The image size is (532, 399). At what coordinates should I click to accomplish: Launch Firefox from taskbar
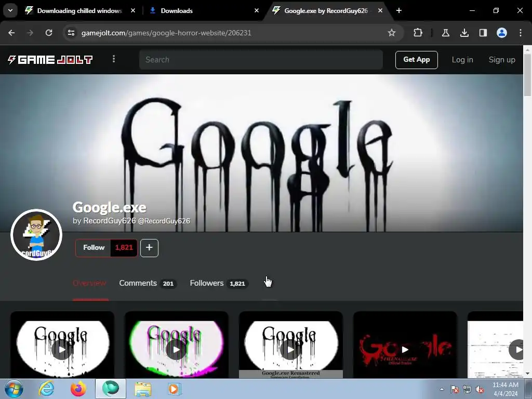[78, 389]
